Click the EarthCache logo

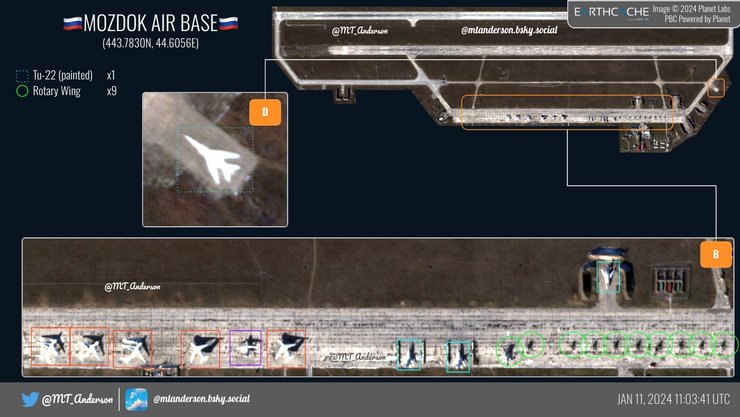click(x=608, y=13)
